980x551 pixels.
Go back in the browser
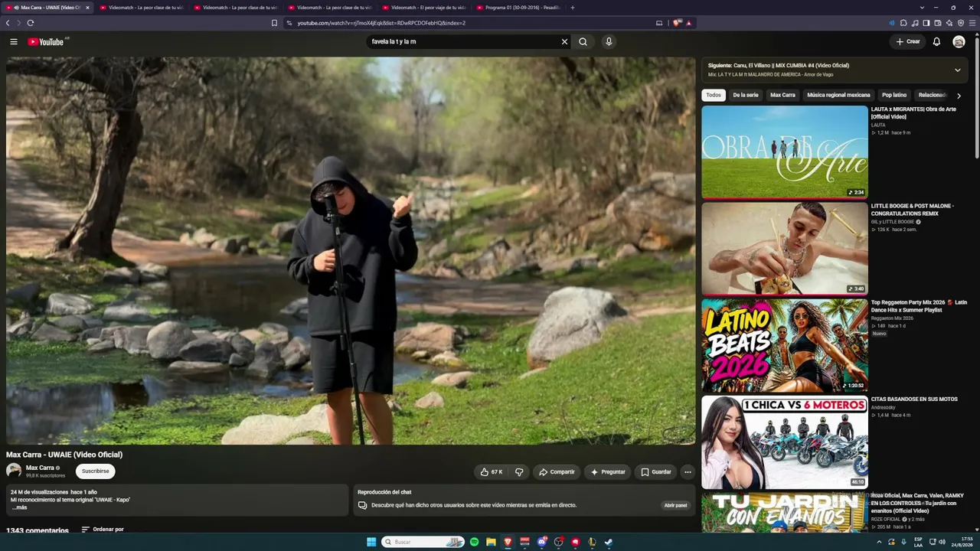point(8,23)
